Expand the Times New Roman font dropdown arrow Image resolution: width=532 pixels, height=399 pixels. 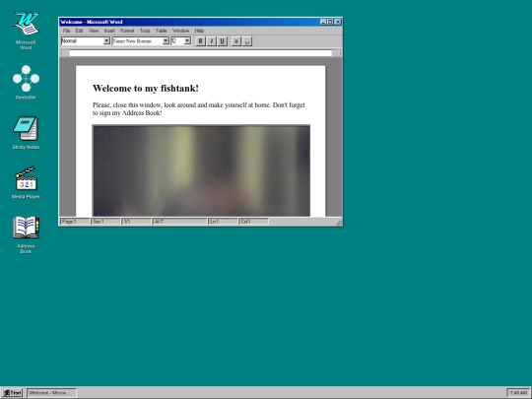pyautogui.click(x=166, y=41)
